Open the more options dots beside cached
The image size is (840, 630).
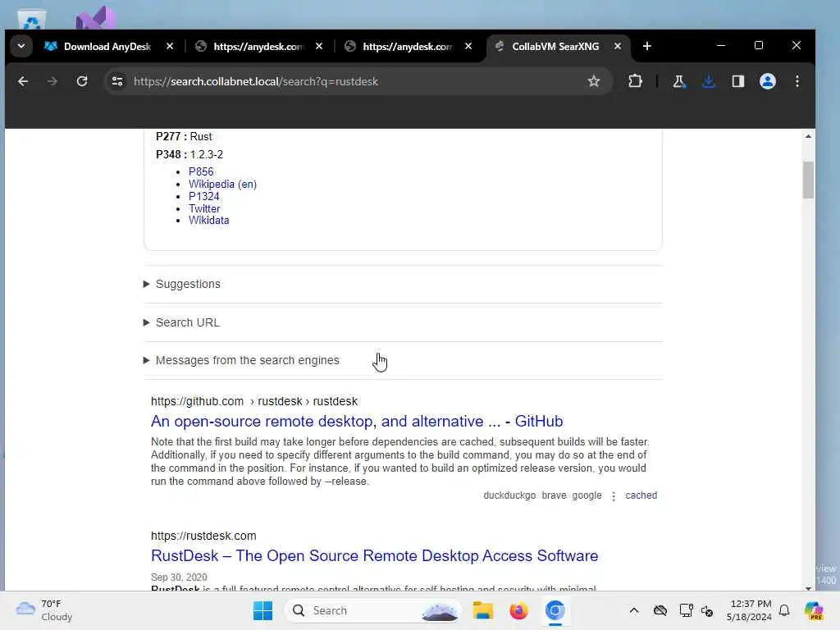[x=614, y=496]
